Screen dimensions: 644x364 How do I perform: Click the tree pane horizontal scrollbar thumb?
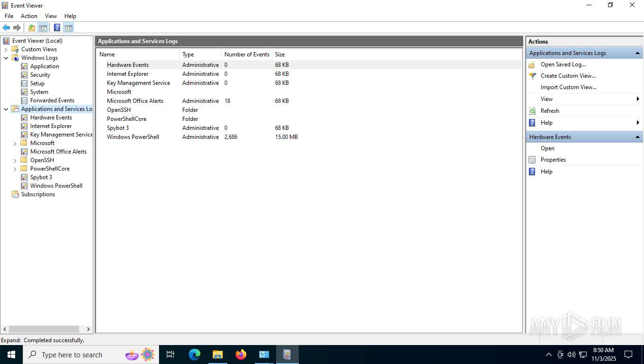[44, 329]
